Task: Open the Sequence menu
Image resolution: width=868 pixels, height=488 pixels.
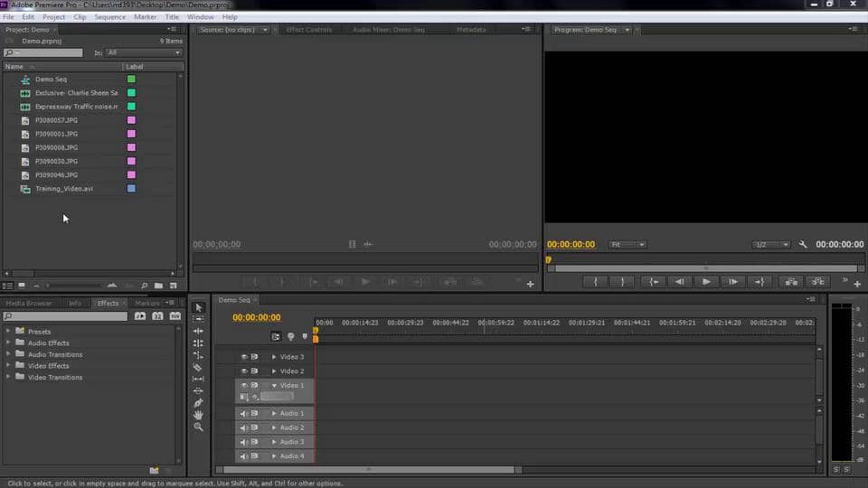Action: coord(109,17)
